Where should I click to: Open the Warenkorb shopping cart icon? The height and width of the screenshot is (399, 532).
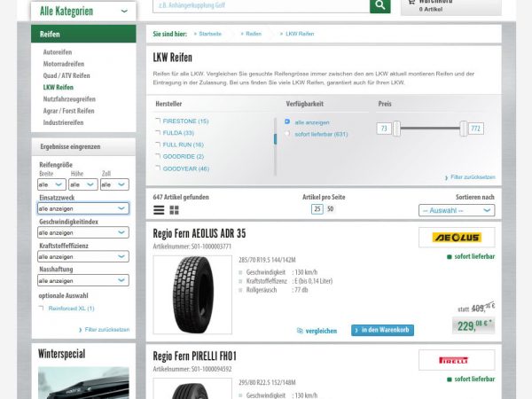pyautogui.click(x=411, y=2)
